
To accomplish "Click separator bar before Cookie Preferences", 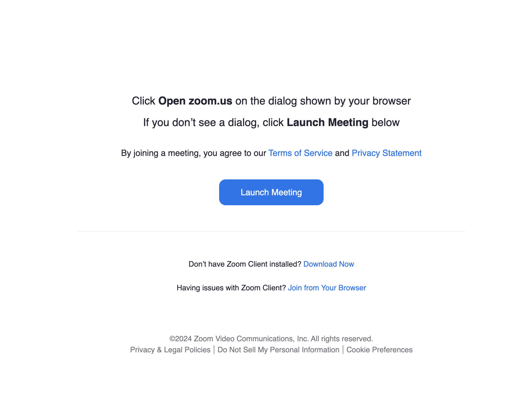I will point(343,350).
